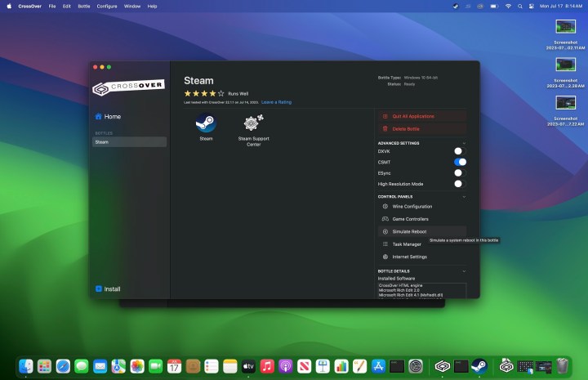Select CrossOver HTML engine in Installed Software
Screen dimensions: 588x380
pyautogui.click(x=400, y=285)
